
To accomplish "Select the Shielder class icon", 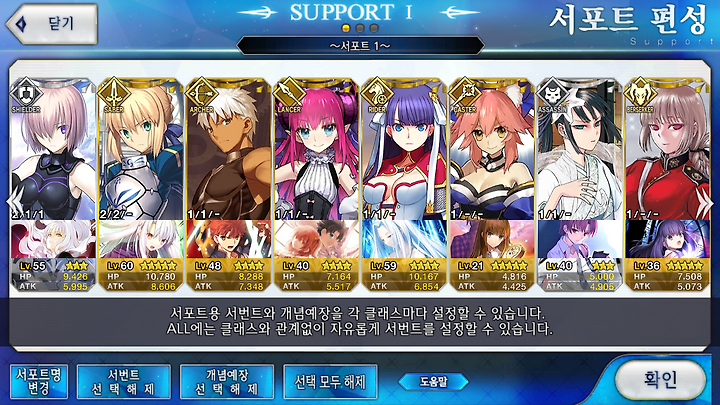I will [26, 94].
